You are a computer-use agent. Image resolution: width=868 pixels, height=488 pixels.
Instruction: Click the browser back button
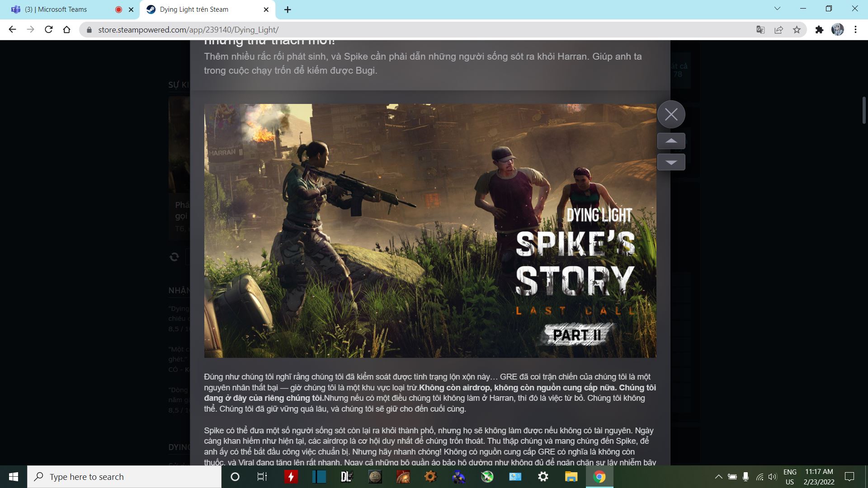tap(12, 30)
